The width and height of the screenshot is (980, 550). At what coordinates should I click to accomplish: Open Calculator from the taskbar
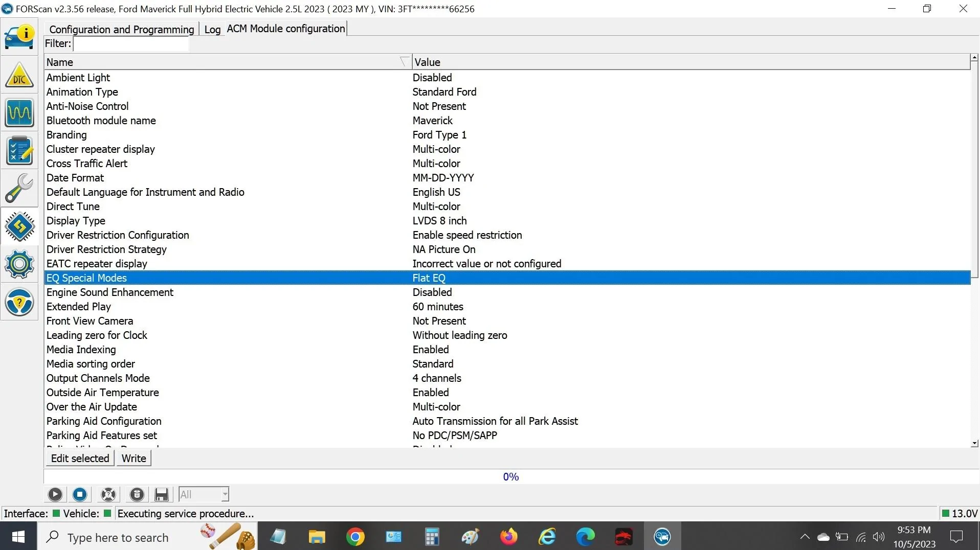tap(432, 537)
